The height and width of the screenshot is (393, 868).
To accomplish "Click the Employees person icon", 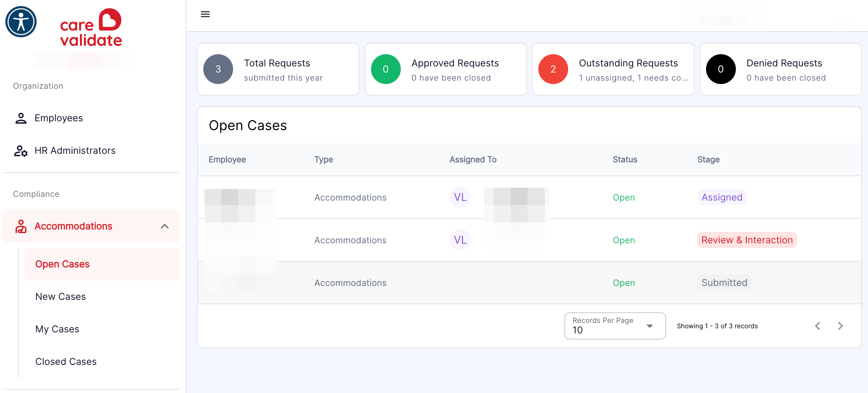I will 21,118.
